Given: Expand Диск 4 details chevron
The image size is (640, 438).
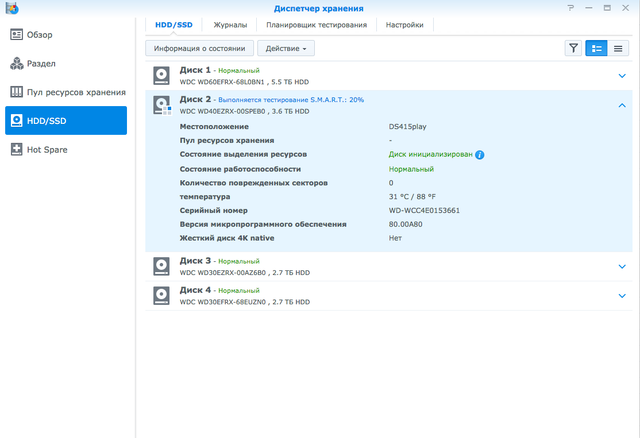Looking at the screenshot, I should [622, 296].
